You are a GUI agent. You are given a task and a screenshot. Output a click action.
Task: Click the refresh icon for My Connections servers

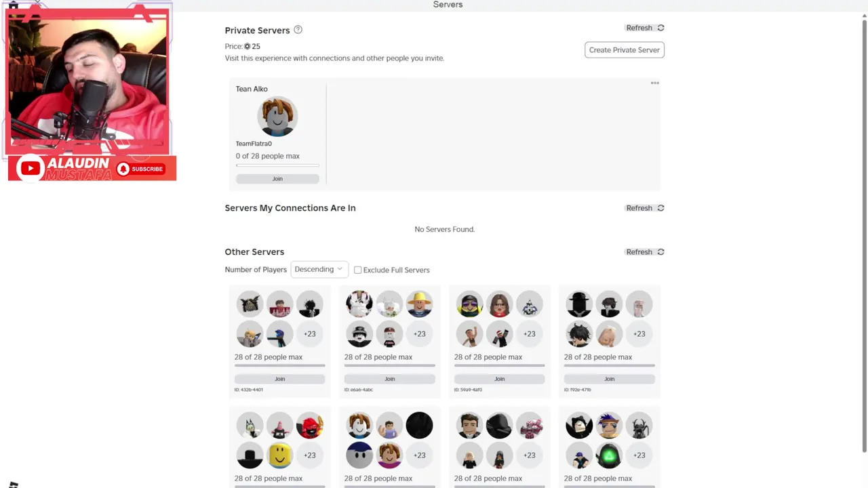coord(660,208)
